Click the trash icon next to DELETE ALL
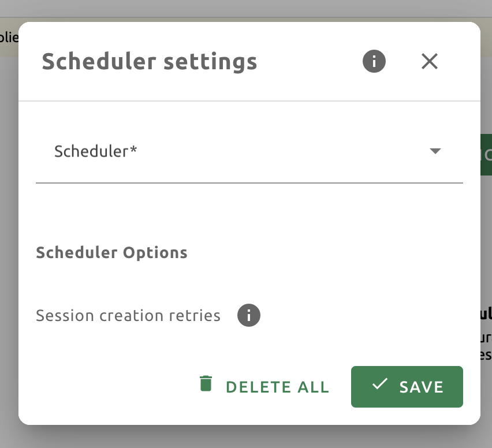Image resolution: width=492 pixels, height=448 pixels. (206, 383)
